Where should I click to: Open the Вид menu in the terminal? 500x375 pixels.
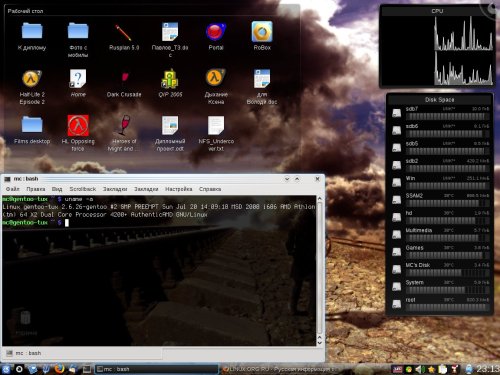click(x=57, y=189)
